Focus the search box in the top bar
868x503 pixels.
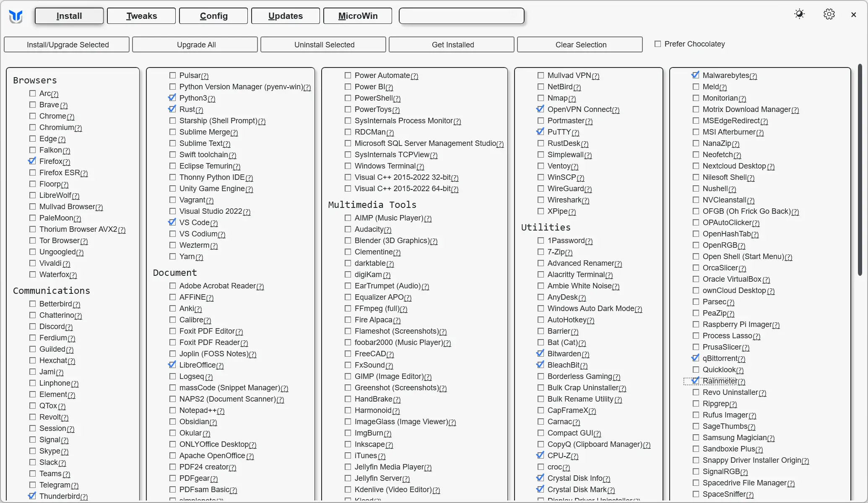click(462, 16)
